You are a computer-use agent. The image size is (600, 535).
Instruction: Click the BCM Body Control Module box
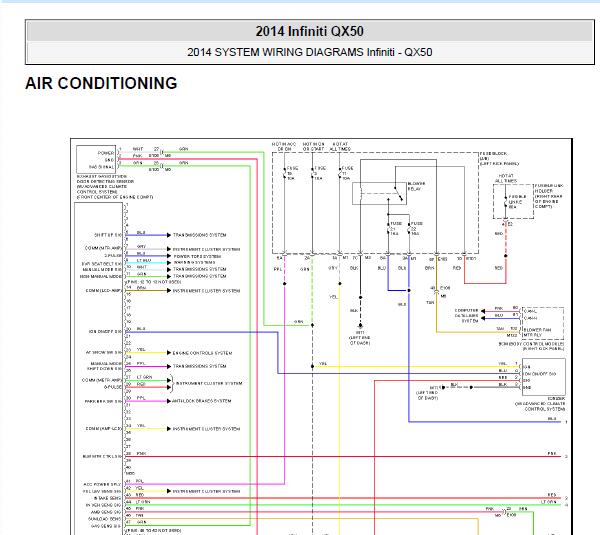coord(543,323)
